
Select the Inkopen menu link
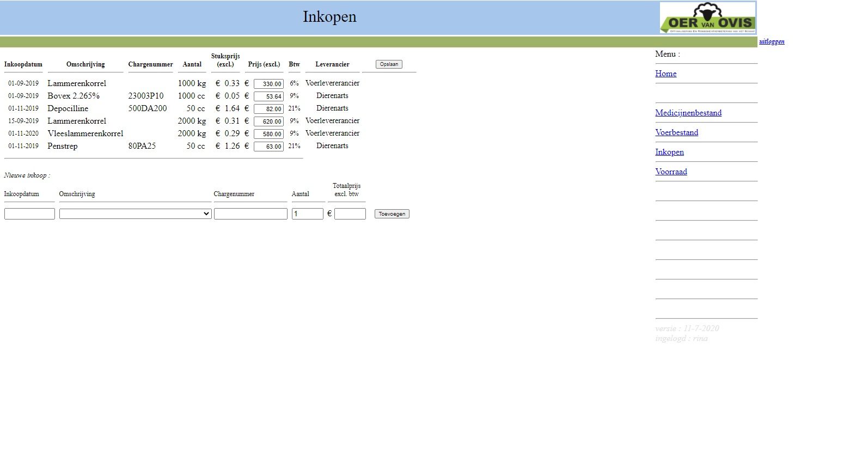669,152
